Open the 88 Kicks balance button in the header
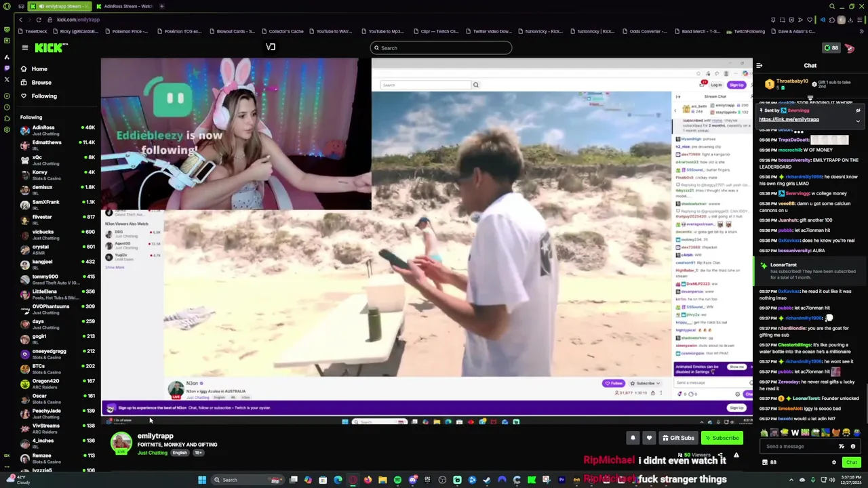Screen dimensions: 868x488 point(831,48)
